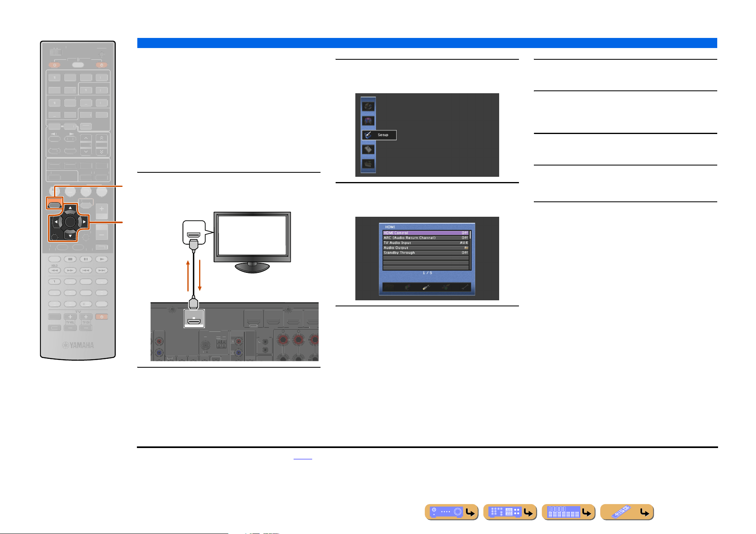Click the remote's center ENTER button
This screenshot has width=756, height=534.
tap(70, 222)
